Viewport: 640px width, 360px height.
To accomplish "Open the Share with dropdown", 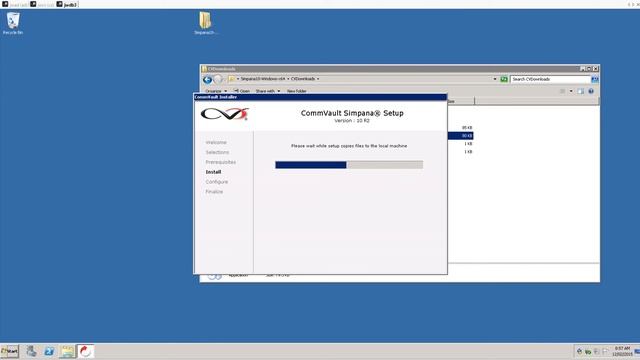I will (268, 91).
